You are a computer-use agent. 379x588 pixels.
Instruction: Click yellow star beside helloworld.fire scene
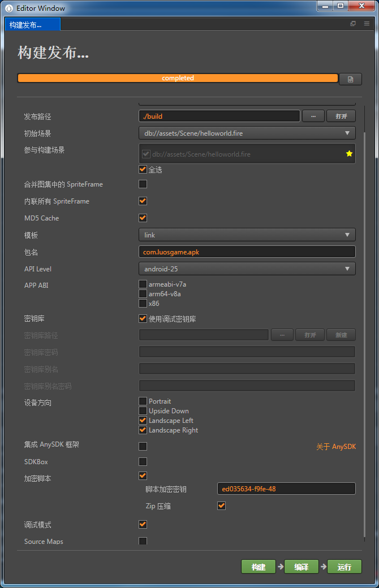pyautogui.click(x=349, y=153)
